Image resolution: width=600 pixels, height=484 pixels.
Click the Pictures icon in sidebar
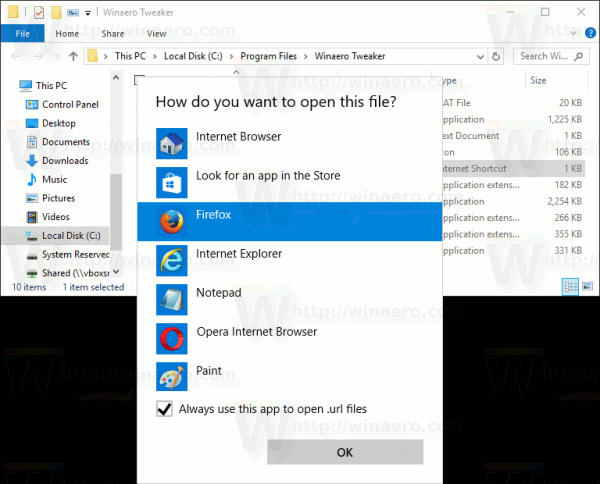pyautogui.click(x=32, y=198)
